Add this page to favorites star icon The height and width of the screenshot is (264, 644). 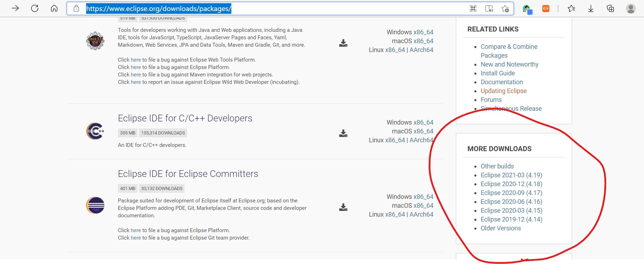[505, 8]
